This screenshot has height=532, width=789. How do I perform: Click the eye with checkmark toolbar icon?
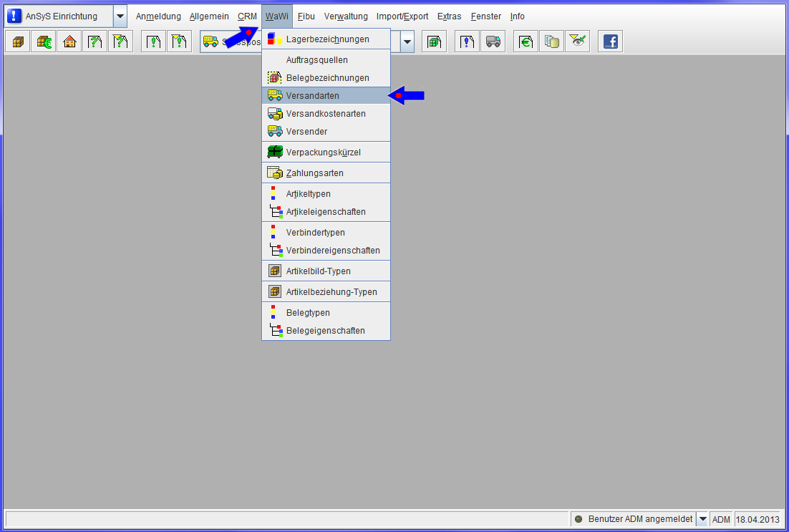pos(577,42)
